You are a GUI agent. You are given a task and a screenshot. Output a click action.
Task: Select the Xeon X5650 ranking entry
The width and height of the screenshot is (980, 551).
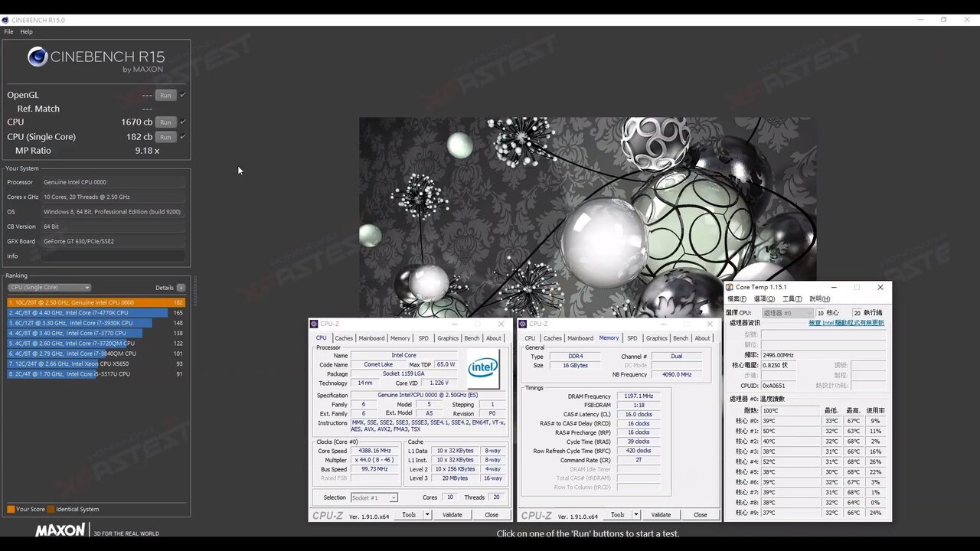pos(96,364)
